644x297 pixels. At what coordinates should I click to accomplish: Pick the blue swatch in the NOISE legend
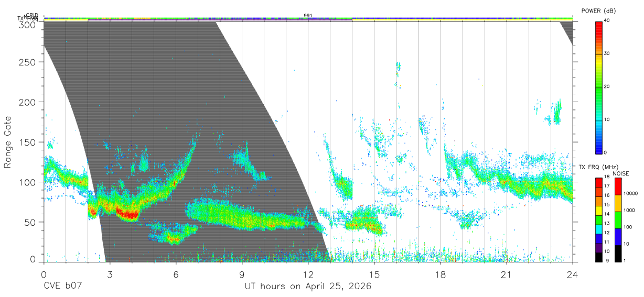(x=617, y=236)
